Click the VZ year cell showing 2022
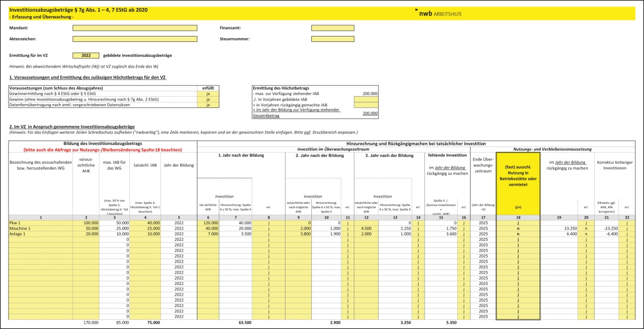Screen dimensions: 644x329 (86, 55)
